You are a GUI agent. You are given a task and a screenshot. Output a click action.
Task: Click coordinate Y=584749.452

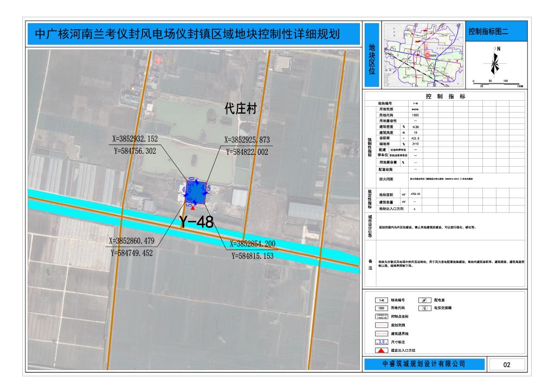point(132,253)
